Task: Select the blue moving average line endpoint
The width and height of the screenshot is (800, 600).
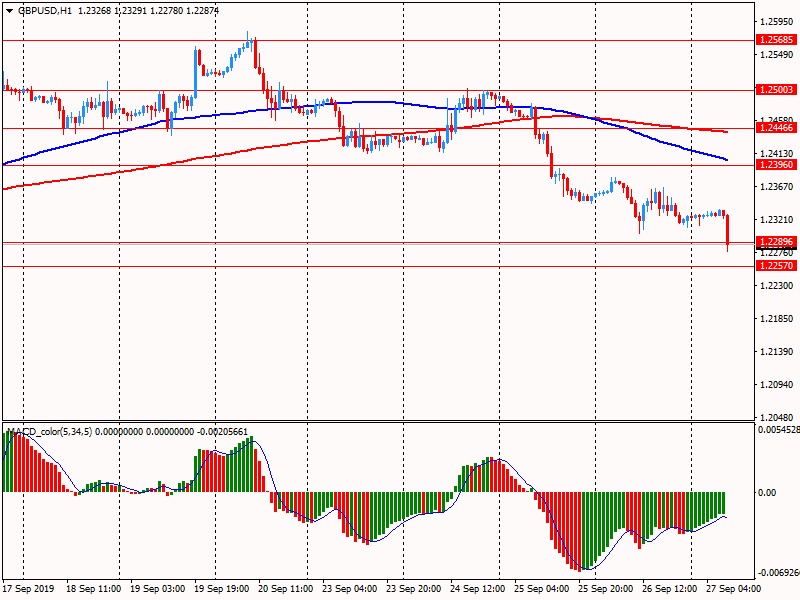Action: pos(726,160)
